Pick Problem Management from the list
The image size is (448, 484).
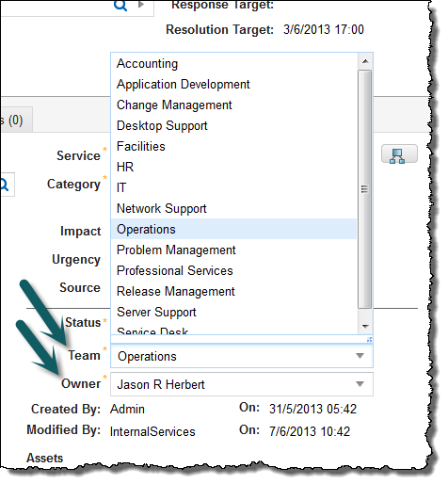coord(233,250)
